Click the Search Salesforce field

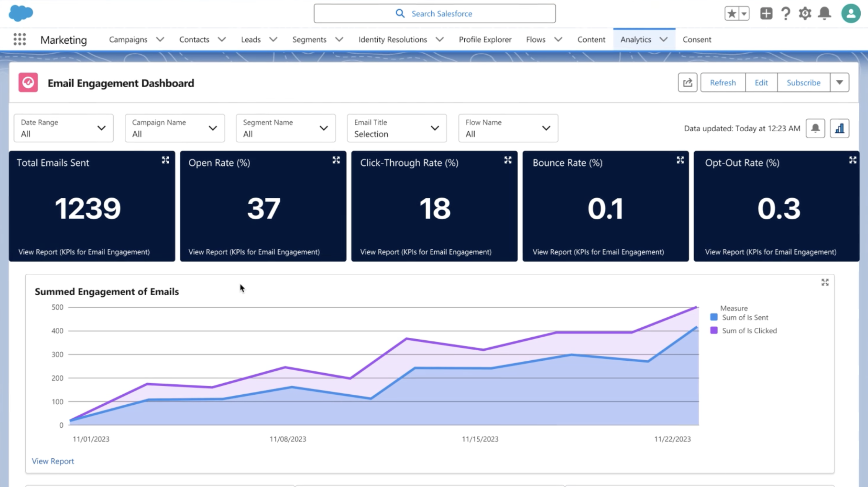[x=434, y=13]
